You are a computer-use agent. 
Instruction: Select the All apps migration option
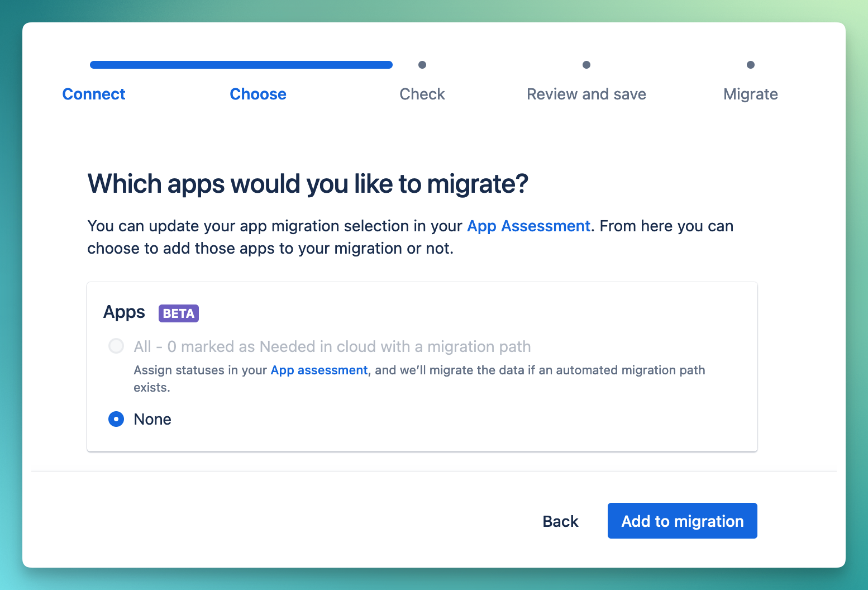coord(116,346)
